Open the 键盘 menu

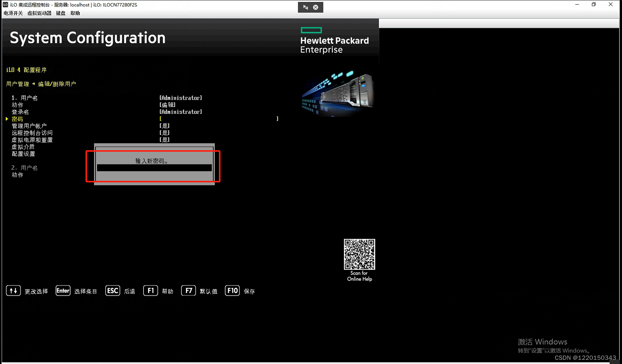point(61,13)
